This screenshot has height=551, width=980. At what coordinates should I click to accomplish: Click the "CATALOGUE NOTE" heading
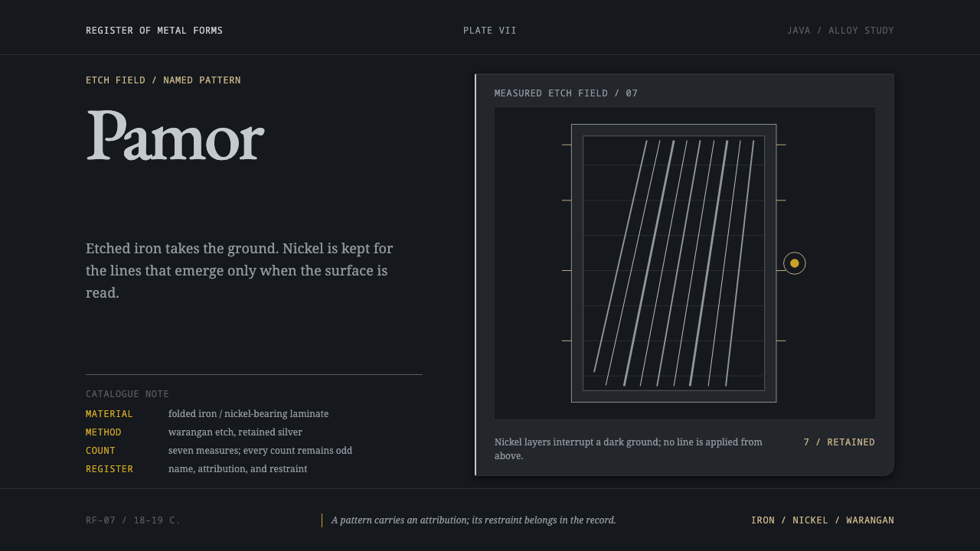(x=127, y=394)
